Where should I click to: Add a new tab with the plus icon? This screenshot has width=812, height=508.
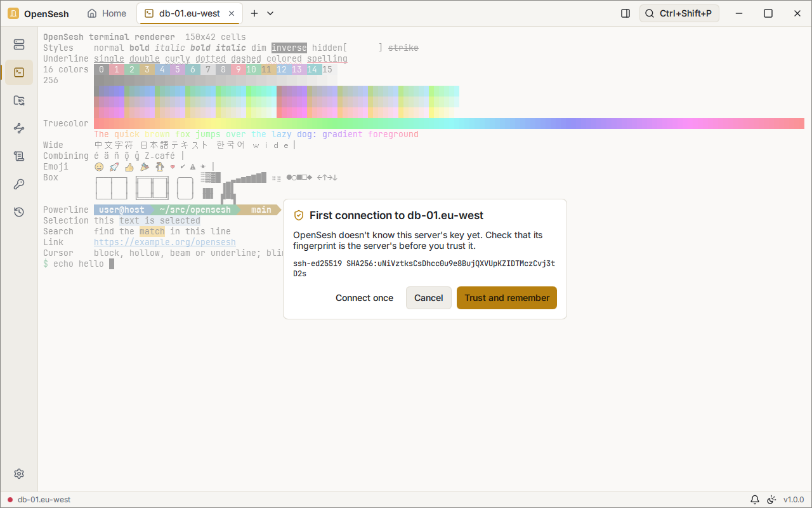[x=254, y=13]
